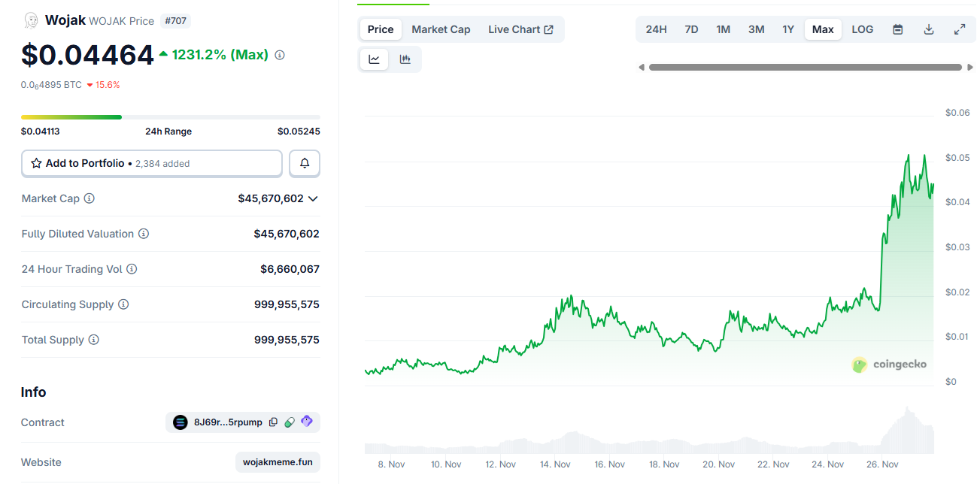
Task: Select the Max time range option
Action: [823, 29]
